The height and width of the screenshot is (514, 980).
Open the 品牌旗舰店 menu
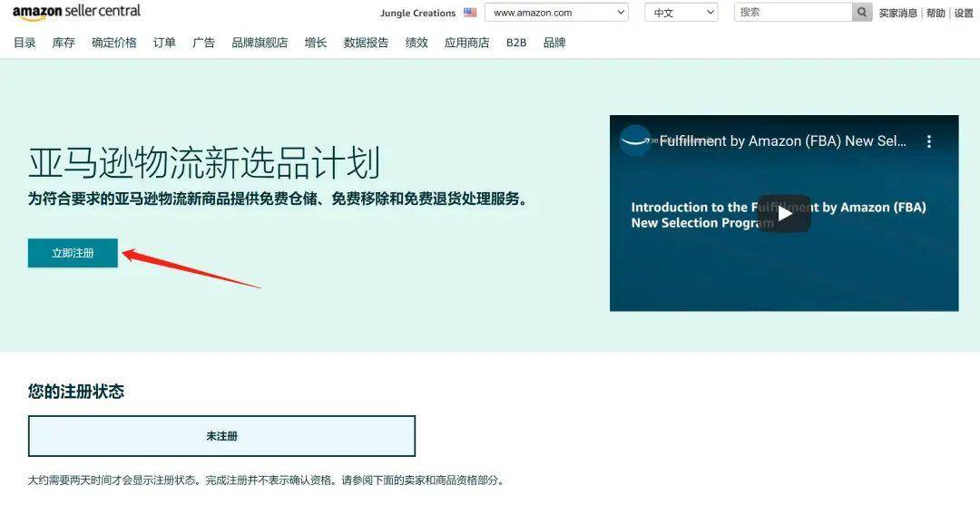tap(260, 43)
